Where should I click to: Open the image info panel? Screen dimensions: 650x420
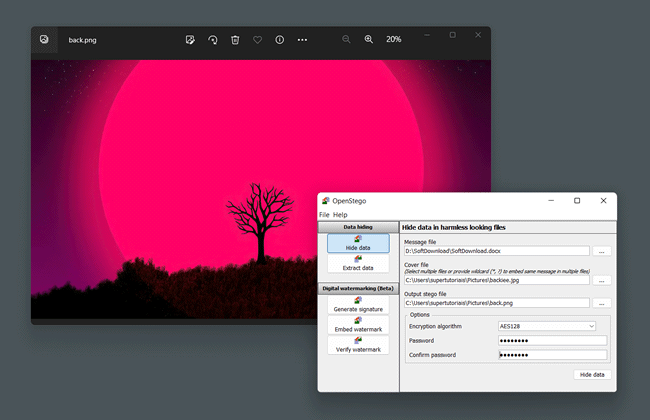tap(279, 40)
